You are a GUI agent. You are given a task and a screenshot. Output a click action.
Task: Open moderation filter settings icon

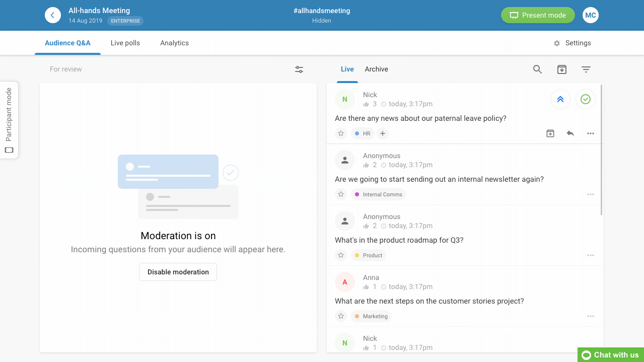tap(299, 69)
